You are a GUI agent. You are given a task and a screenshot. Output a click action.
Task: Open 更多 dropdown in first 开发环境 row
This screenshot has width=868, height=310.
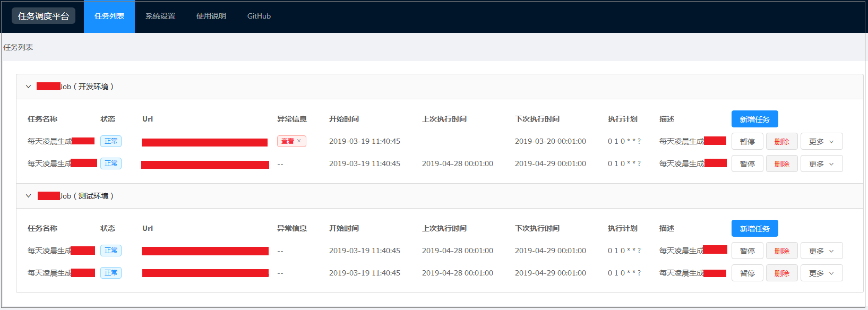[x=821, y=142]
